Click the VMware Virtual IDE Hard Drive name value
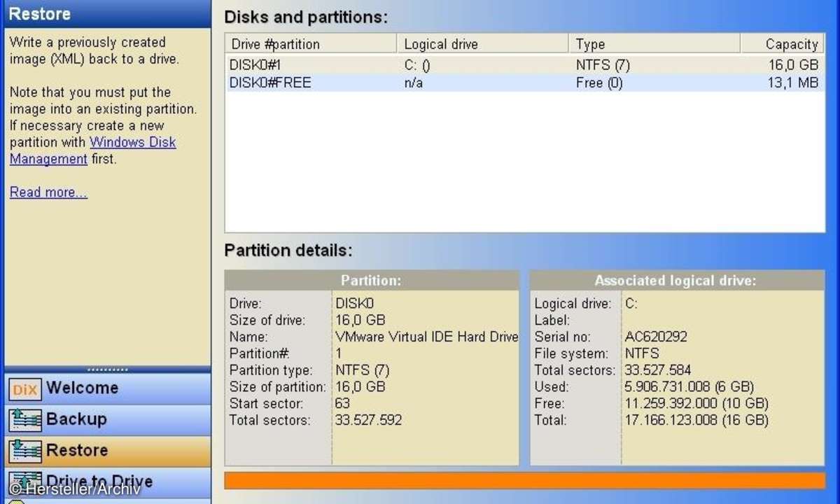 click(426, 337)
